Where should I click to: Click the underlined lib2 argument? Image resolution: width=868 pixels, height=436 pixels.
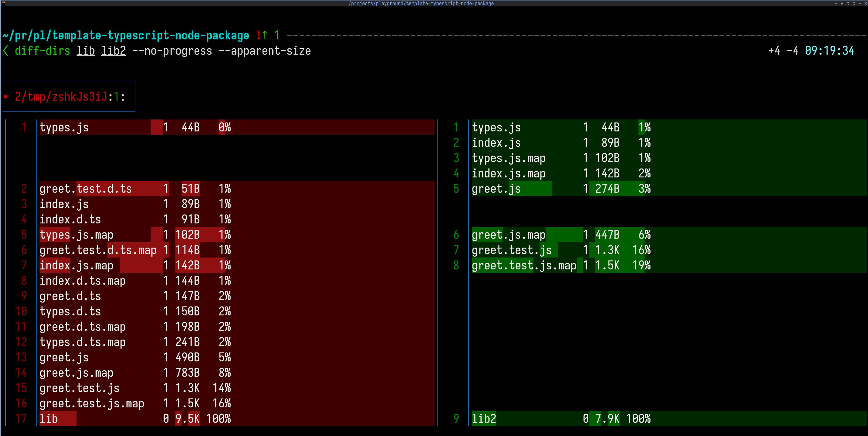[114, 51]
